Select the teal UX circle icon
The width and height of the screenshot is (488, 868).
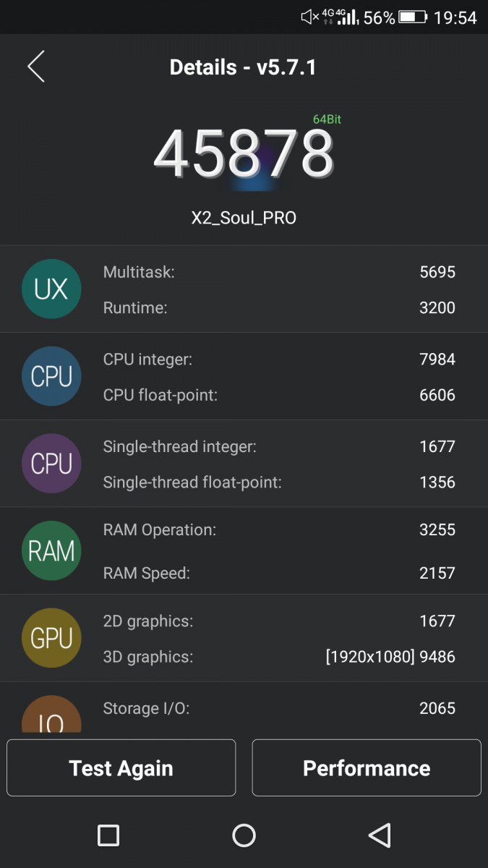pyautogui.click(x=51, y=289)
